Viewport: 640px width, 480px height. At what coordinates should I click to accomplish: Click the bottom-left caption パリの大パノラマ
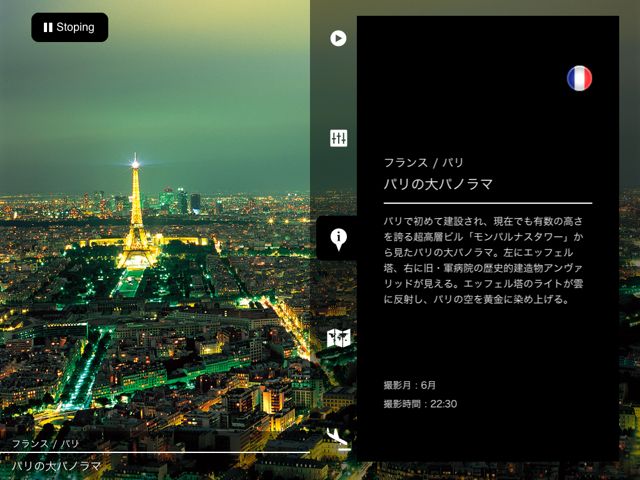click(56, 466)
